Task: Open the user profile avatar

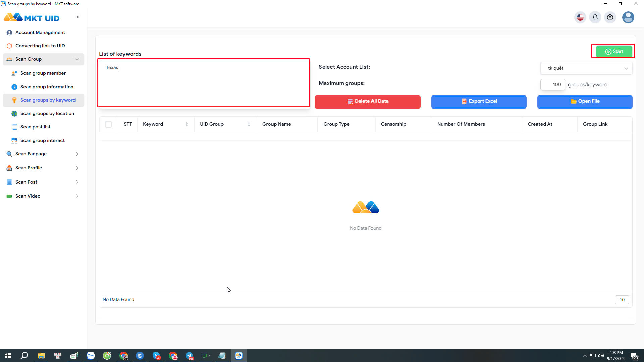Action: (x=628, y=17)
